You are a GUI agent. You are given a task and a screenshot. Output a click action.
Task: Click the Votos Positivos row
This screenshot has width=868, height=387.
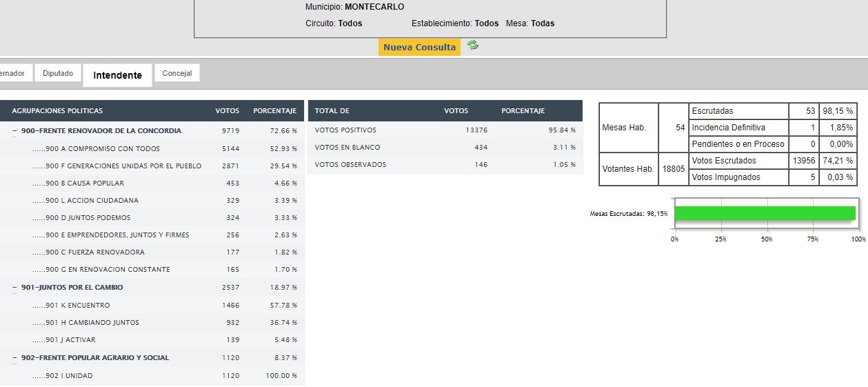[345, 130]
